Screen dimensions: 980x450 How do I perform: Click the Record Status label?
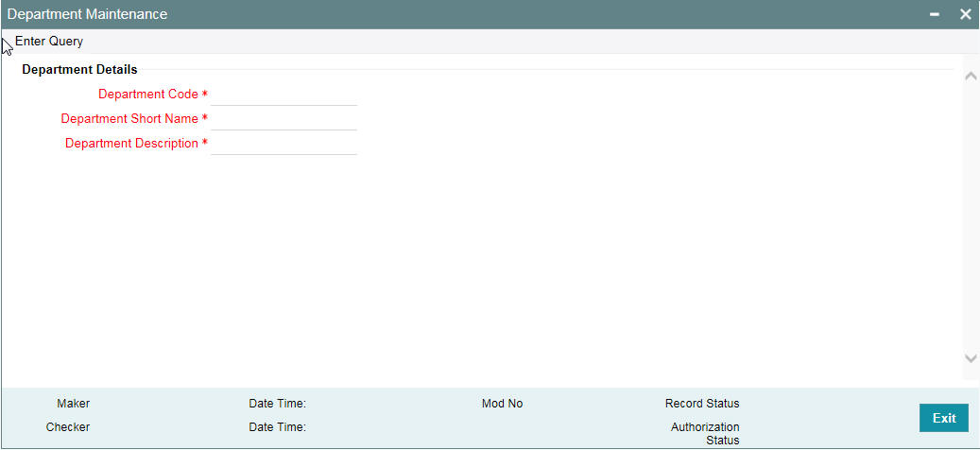702,404
